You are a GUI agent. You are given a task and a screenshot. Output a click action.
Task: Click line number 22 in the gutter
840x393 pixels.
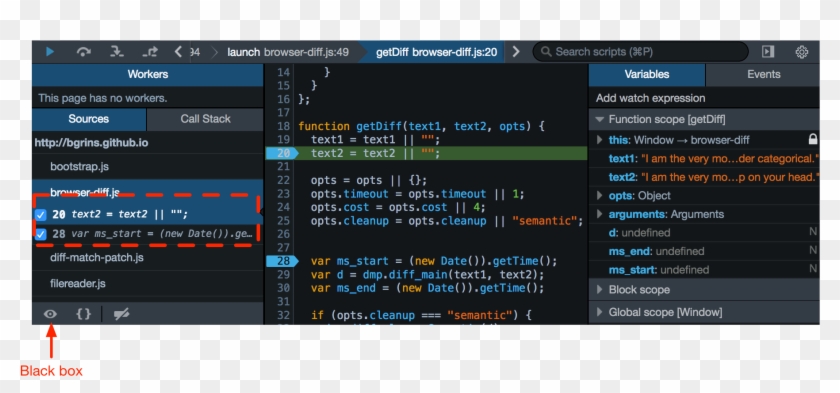pyautogui.click(x=283, y=180)
